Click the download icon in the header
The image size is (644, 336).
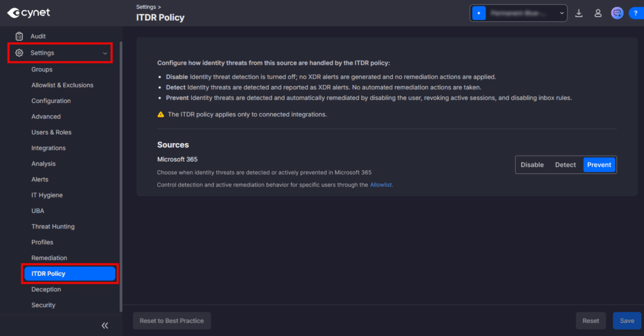[x=579, y=13]
